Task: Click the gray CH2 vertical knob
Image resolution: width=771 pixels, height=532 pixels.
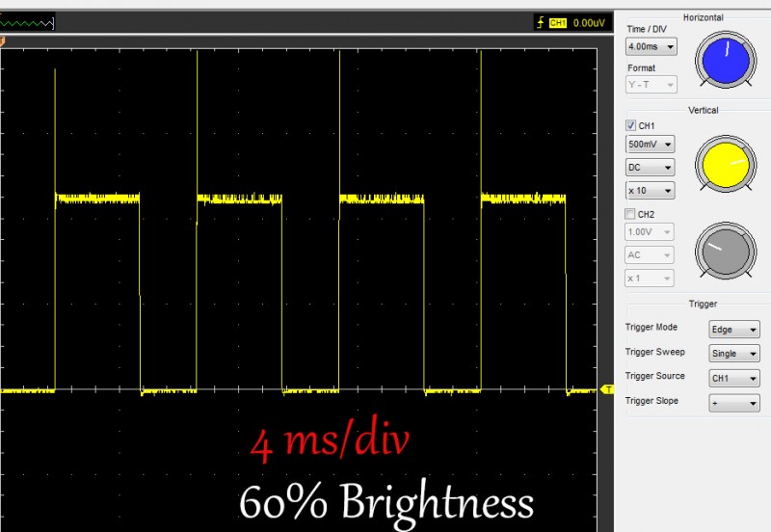Action: click(726, 252)
